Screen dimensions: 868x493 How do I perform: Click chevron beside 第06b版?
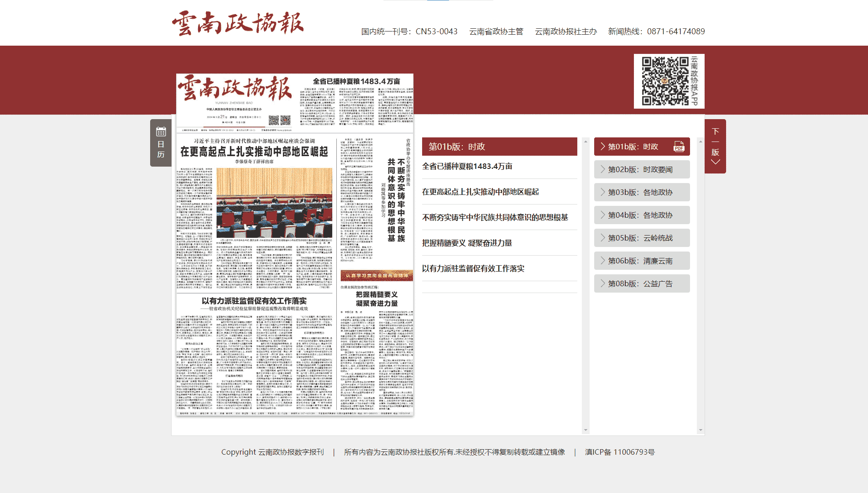point(603,261)
